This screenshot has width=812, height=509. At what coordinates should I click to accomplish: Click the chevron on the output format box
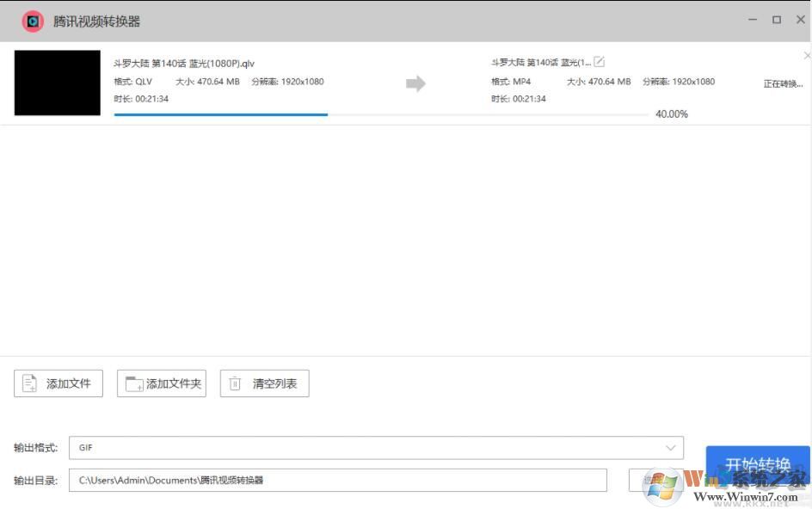(x=671, y=447)
